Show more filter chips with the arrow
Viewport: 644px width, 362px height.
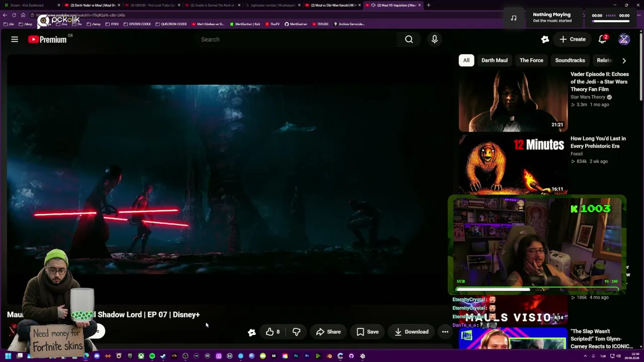(624, 61)
